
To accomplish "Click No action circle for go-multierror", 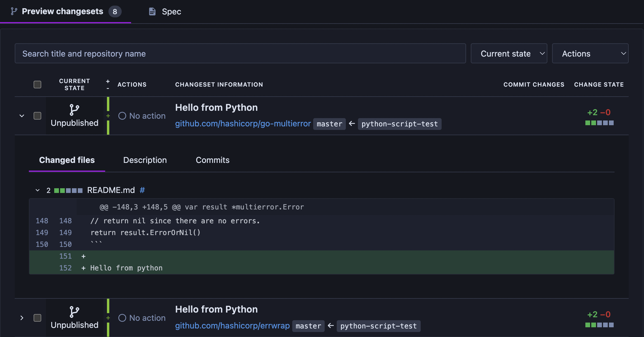I will (122, 116).
